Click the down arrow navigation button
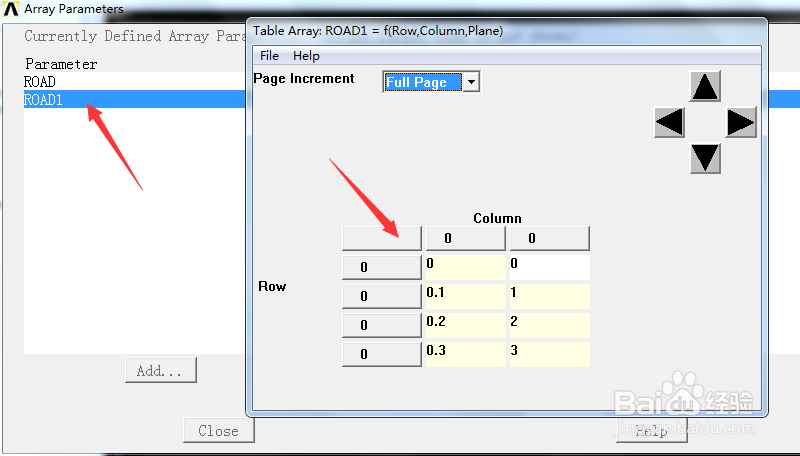800x456 pixels. (705, 158)
